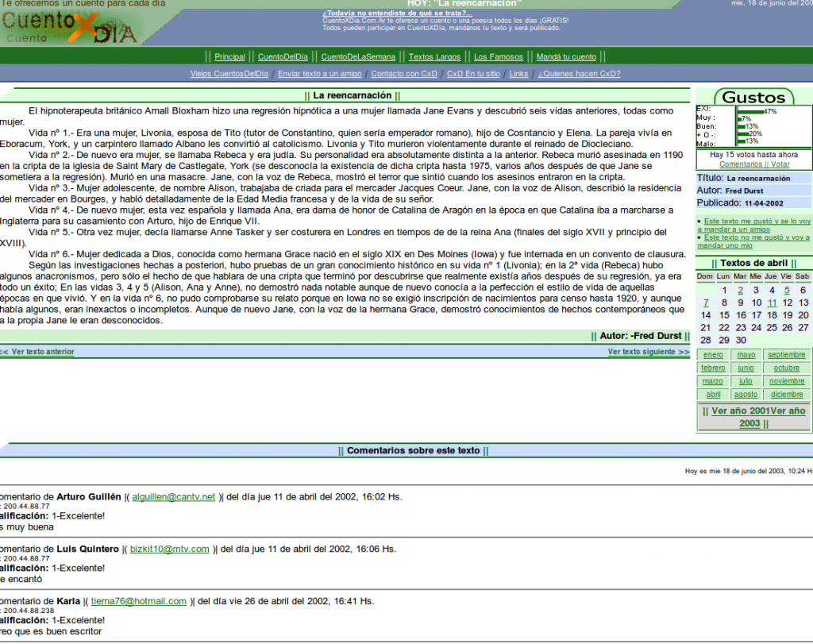The width and height of the screenshot is (813, 644).
Task: Click the Votar link
Action: [780, 164]
